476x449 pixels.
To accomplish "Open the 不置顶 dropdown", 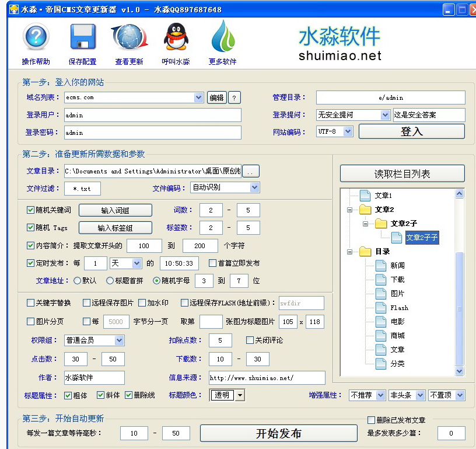I will (460, 395).
